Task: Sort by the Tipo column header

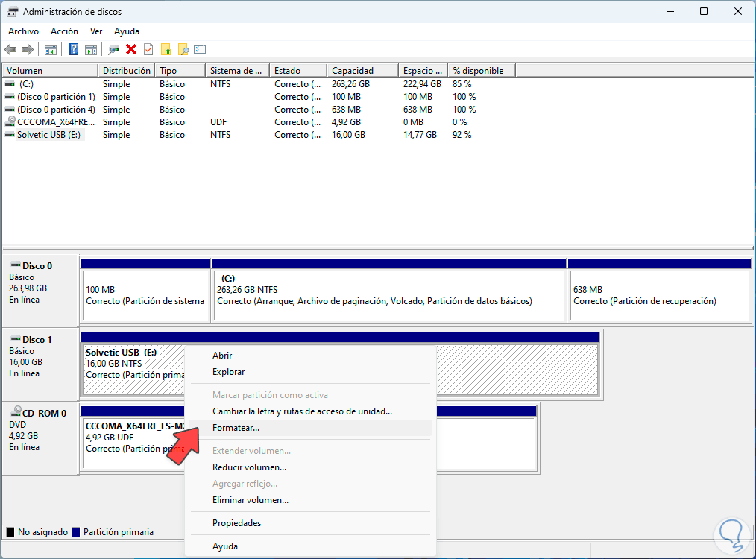Action: (x=180, y=70)
